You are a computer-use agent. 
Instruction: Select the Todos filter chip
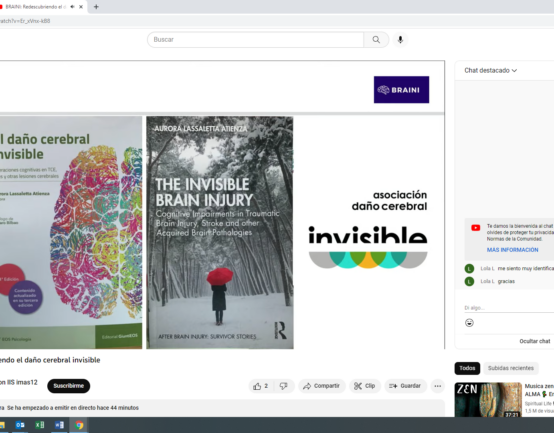pyautogui.click(x=467, y=368)
